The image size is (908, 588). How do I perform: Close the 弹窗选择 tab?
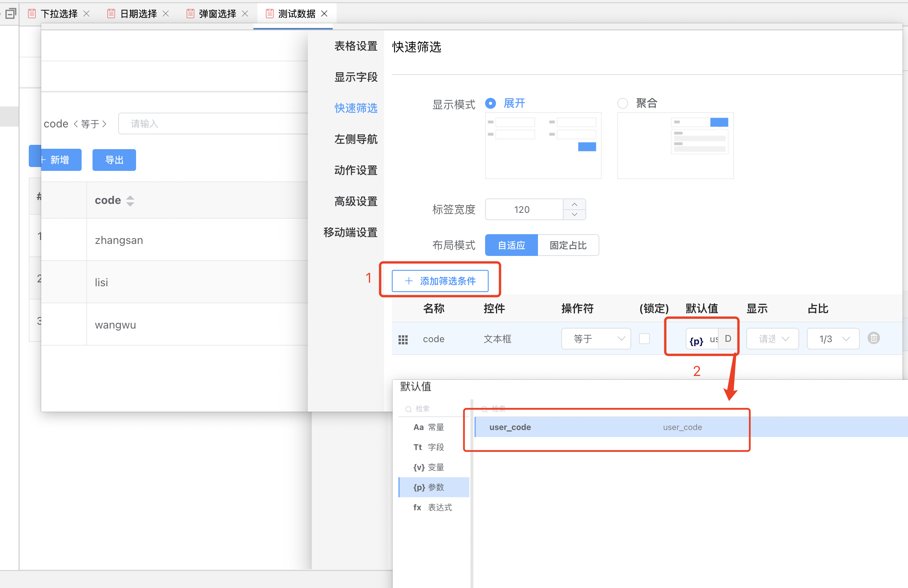click(x=245, y=14)
